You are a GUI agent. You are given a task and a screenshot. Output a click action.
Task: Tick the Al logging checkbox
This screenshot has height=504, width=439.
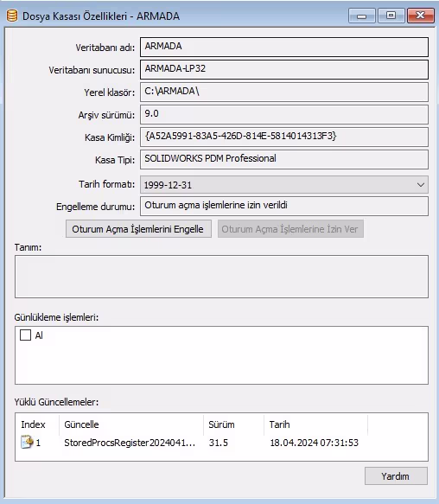pyautogui.click(x=25, y=335)
